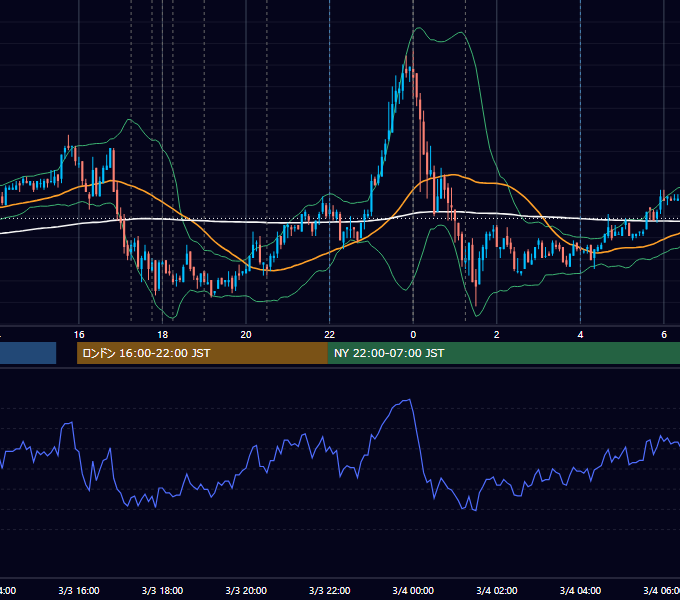680x600 pixels.
Task: Click the 22 hour label on upper axis
Action: [330, 335]
